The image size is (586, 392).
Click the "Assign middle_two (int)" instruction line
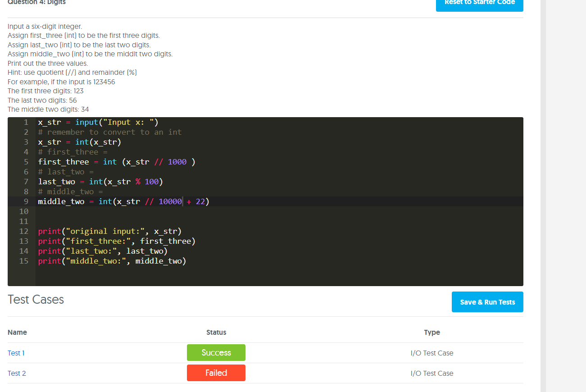pos(90,54)
